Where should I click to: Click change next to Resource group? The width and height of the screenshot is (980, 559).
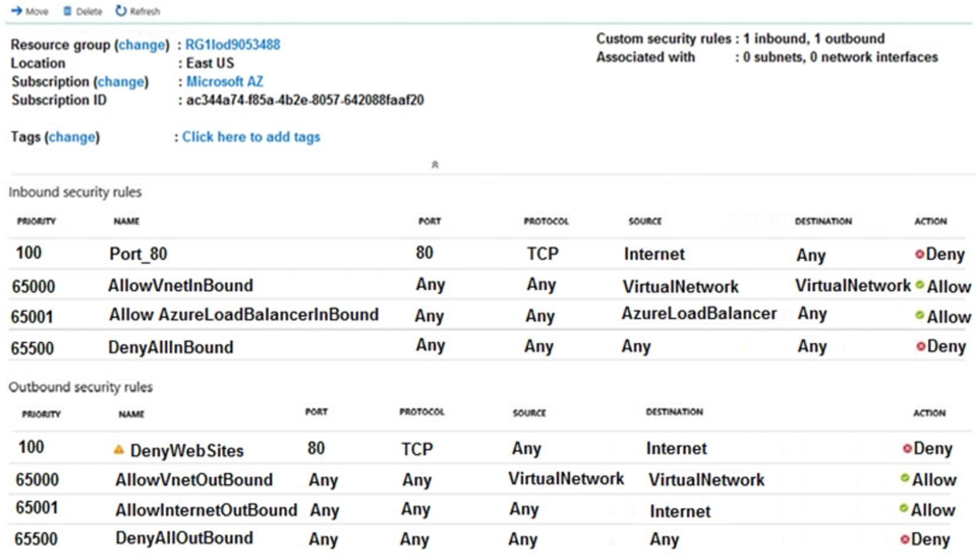coord(143,46)
